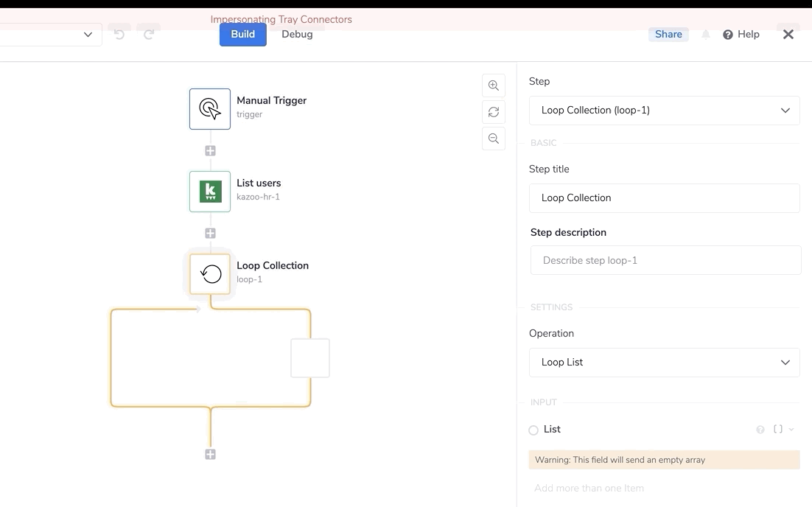Add step between trigger and List users
Screen dimensions: 812x507
(x=210, y=150)
